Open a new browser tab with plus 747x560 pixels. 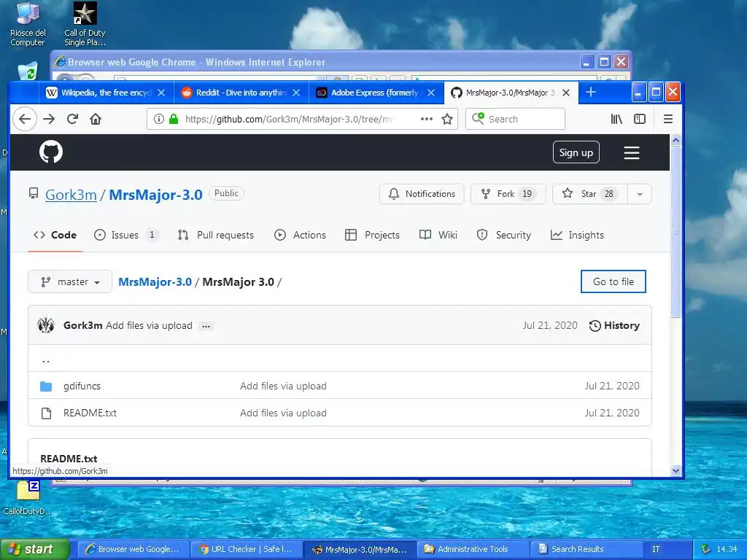[591, 92]
